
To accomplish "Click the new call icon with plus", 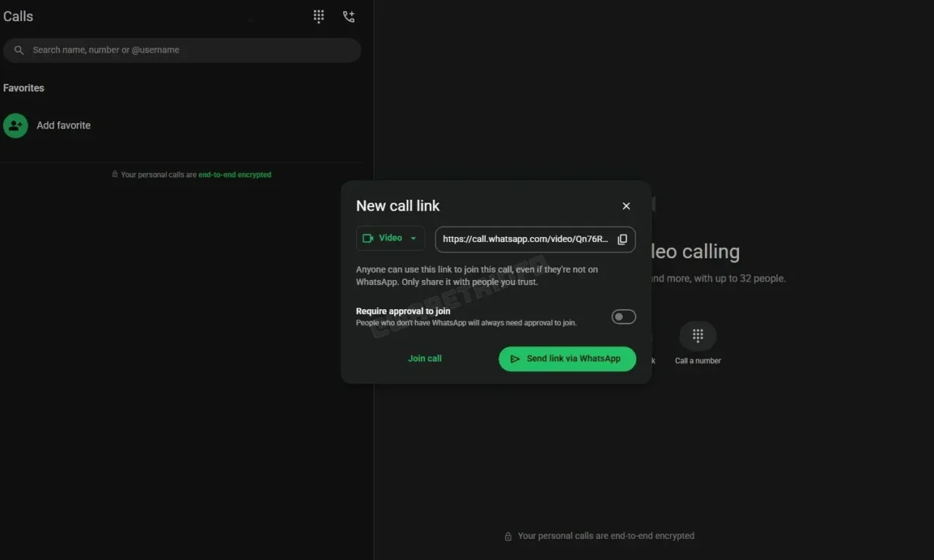I will (x=349, y=16).
